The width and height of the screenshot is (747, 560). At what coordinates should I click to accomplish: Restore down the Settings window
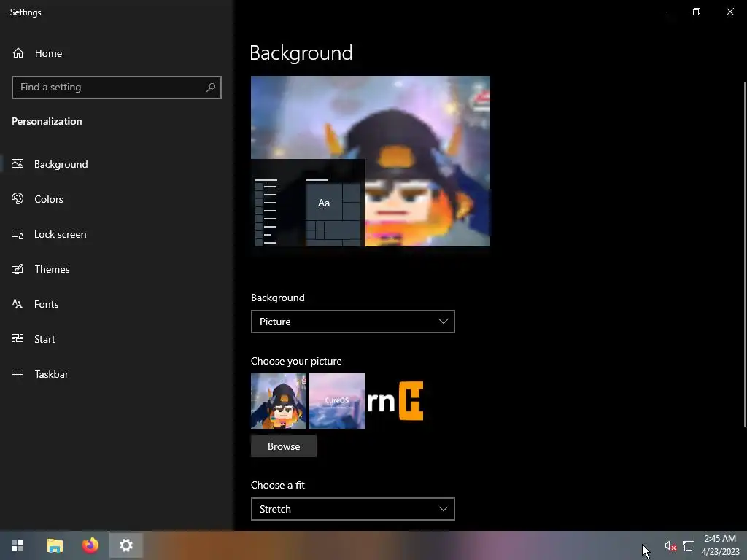697,12
